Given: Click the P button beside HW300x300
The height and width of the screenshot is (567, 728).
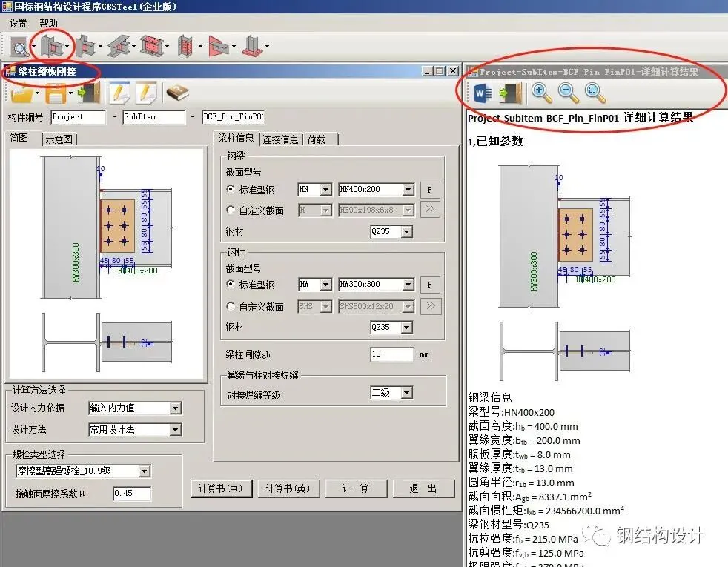Looking at the screenshot, I should (x=429, y=284).
